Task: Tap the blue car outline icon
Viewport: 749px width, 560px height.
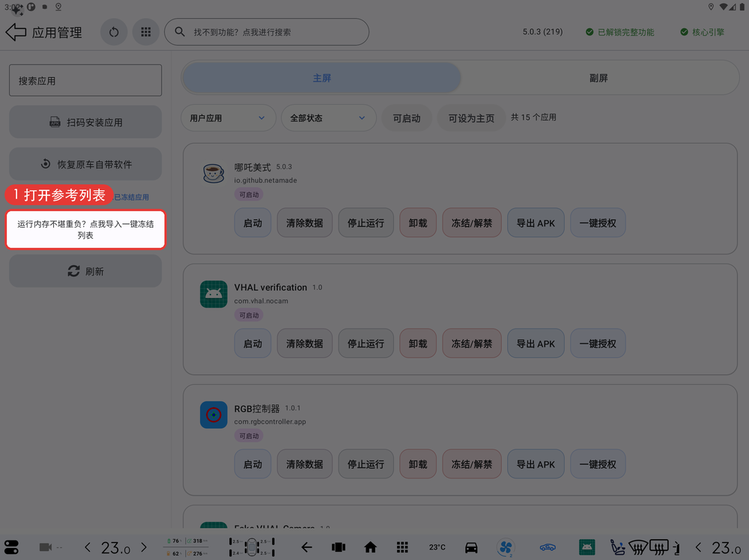Action: pyautogui.click(x=548, y=547)
